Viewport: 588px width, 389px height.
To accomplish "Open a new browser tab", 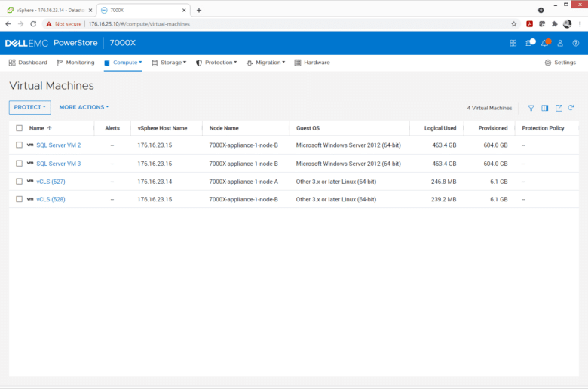I will tap(199, 10).
